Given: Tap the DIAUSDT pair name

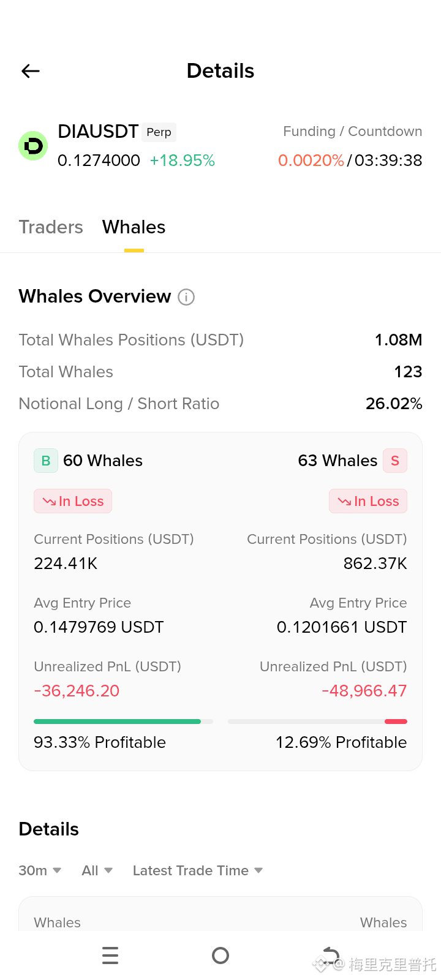Looking at the screenshot, I should [x=98, y=132].
